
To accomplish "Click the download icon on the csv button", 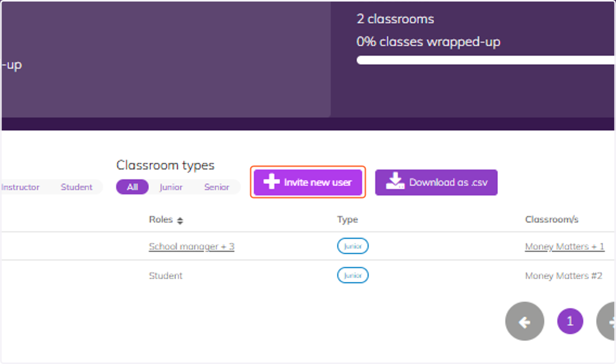I will 394,181.
